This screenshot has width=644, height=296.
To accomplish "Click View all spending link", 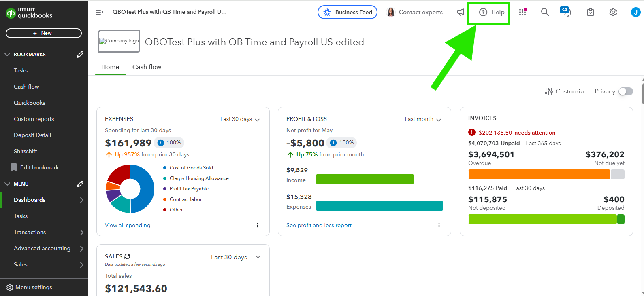I will [x=128, y=225].
